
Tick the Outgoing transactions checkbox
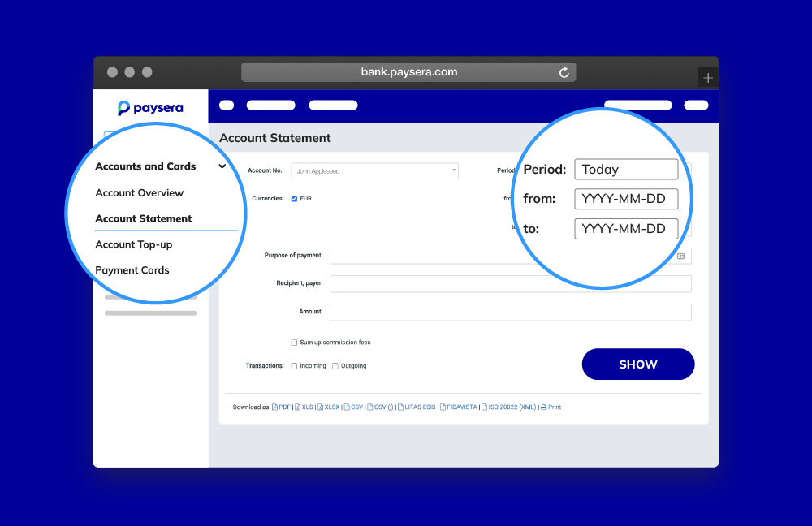(335, 366)
